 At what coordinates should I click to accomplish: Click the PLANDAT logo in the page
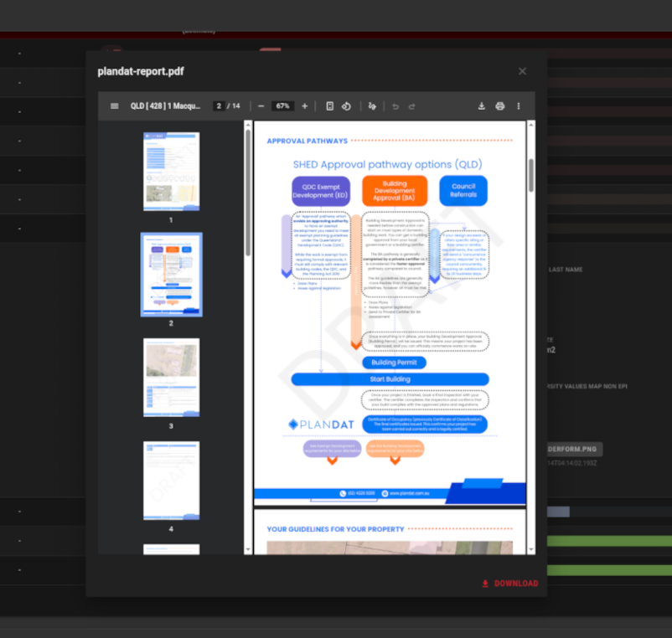(x=321, y=424)
